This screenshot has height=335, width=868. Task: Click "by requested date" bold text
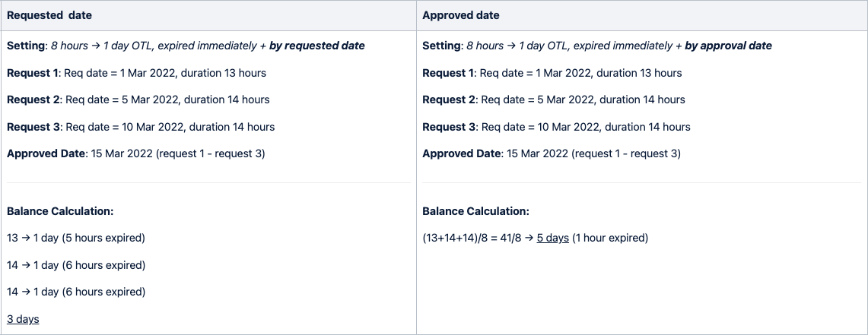pyautogui.click(x=316, y=46)
